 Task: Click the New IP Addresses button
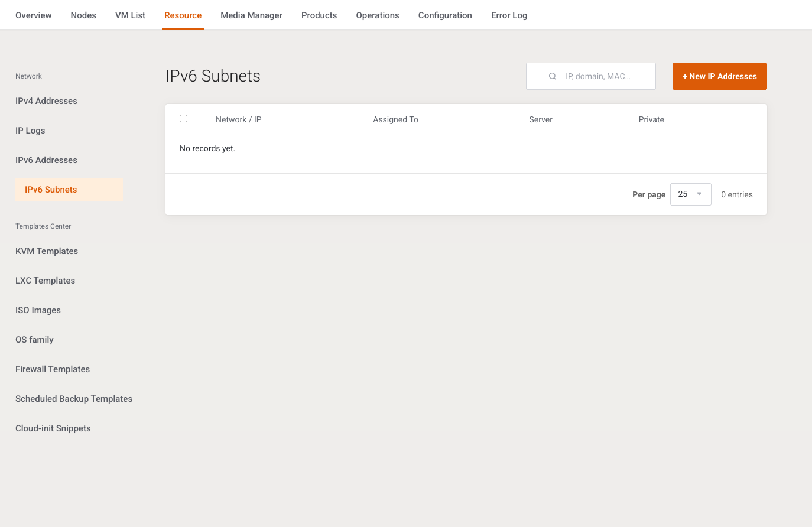point(720,76)
